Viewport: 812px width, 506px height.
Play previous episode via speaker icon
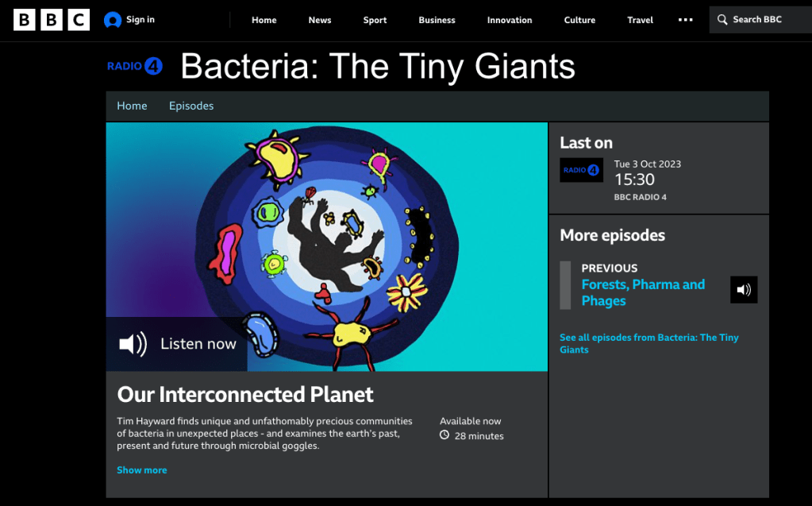tap(744, 290)
